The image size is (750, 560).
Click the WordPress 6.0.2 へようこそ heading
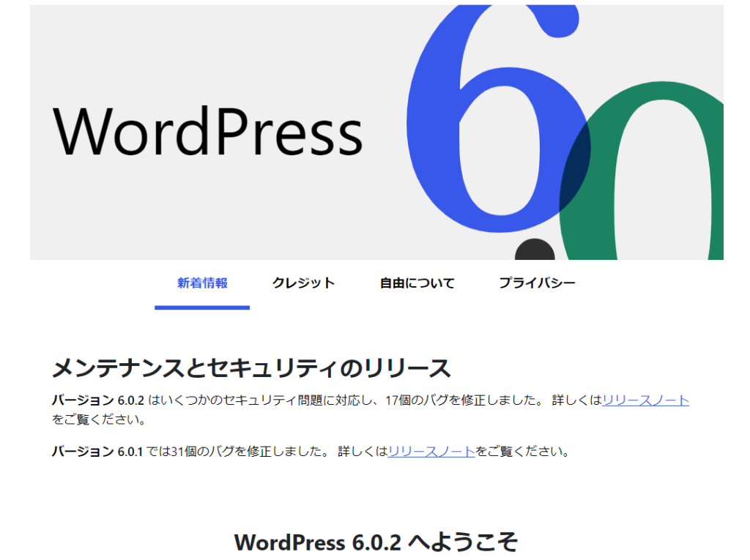pos(376,542)
